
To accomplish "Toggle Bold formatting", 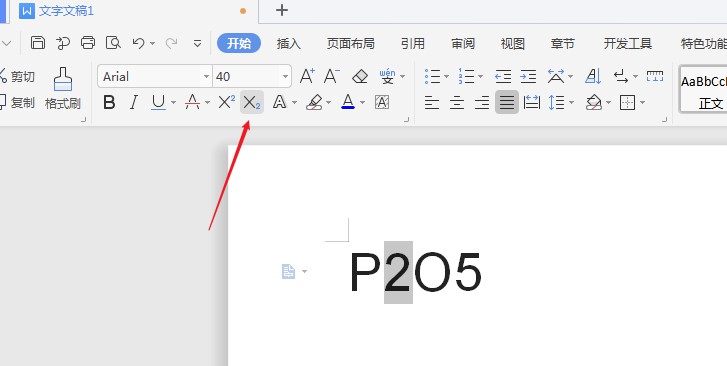I will point(109,102).
